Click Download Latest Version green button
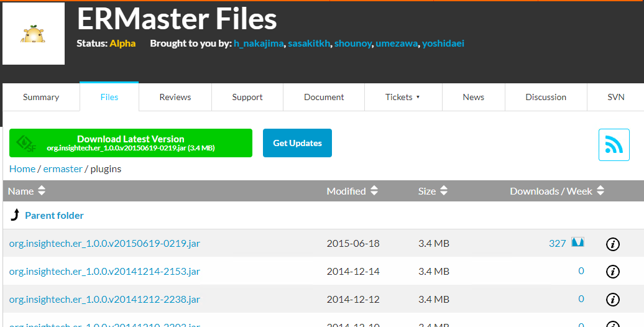Screen dimensions: 644x327 tap(131, 143)
